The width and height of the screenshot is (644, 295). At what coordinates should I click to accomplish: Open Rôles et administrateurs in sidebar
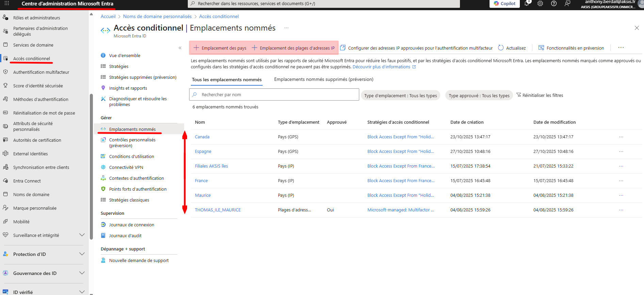click(x=36, y=18)
